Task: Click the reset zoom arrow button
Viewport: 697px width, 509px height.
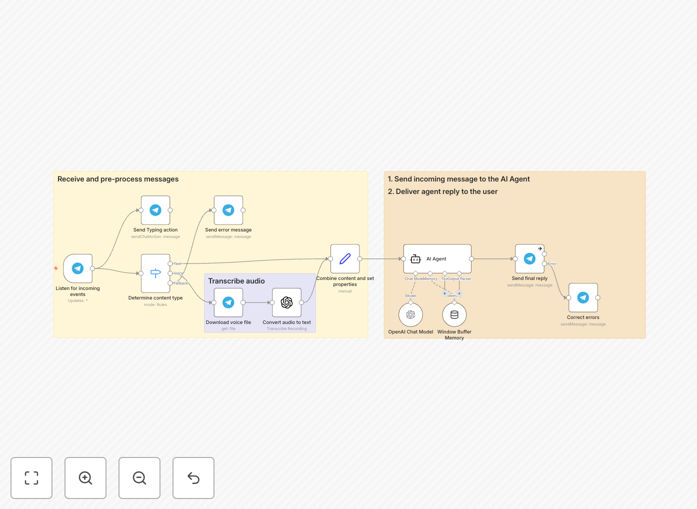Action: pyautogui.click(x=193, y=478)
